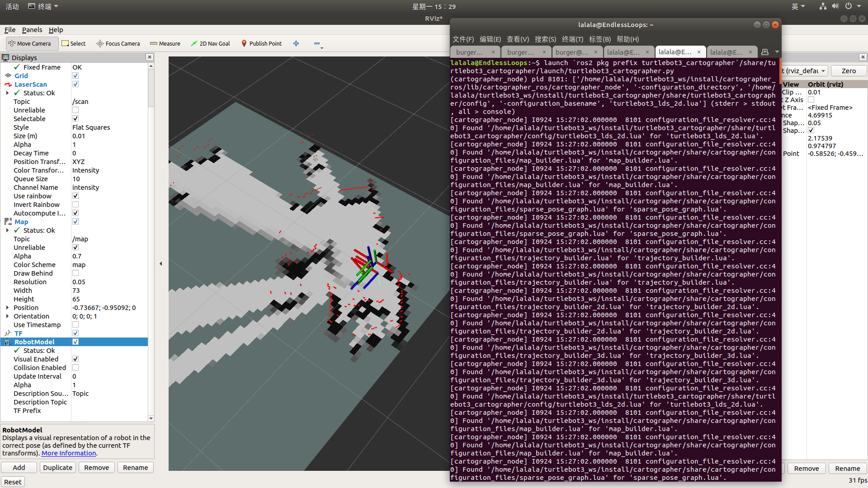Open the input language dropdown in top bar
This screenshot has width=868, height=488.
coord(798,6)
